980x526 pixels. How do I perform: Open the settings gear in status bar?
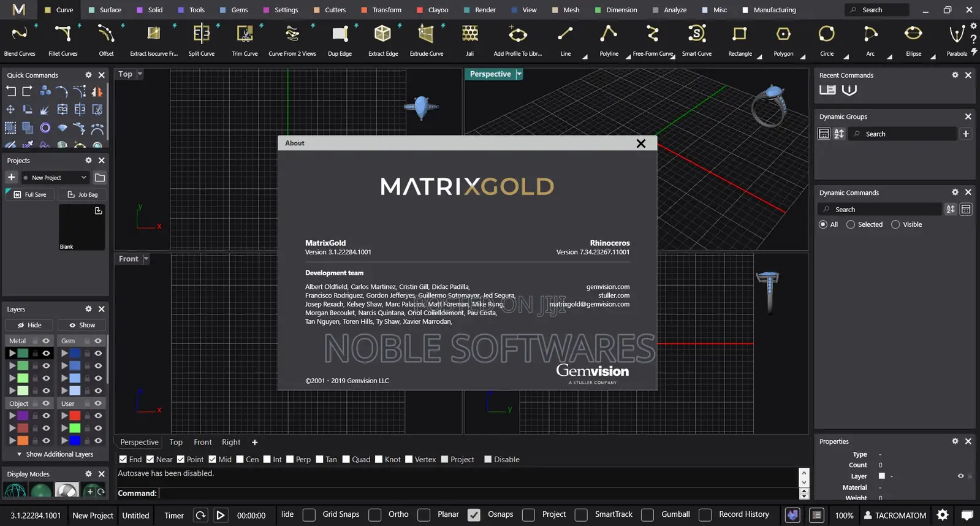[943, 515]
